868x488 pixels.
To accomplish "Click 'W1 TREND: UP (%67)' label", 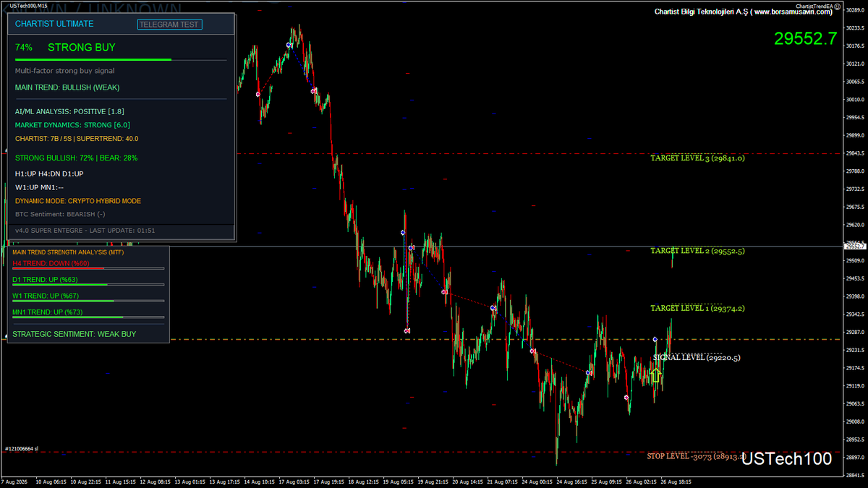I will point(46,296).
